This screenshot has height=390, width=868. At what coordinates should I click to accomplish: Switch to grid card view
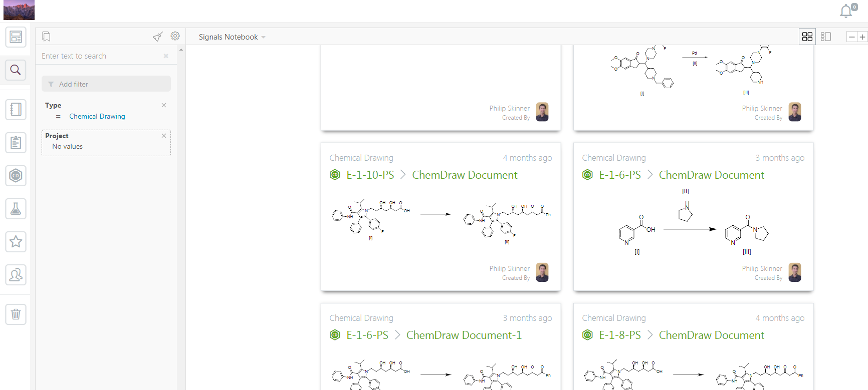[x=807, y=37]
